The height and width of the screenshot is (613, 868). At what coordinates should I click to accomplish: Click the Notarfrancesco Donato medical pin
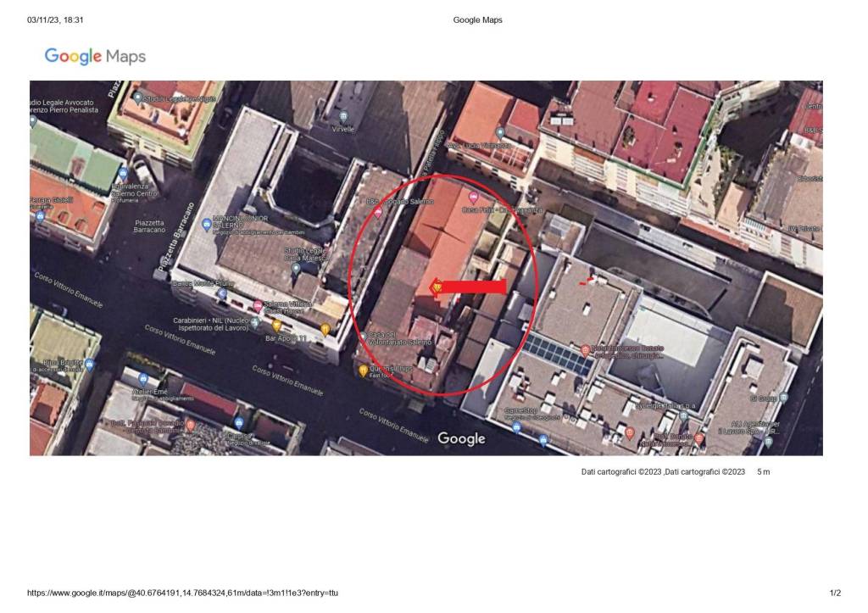tap(585, 350)
